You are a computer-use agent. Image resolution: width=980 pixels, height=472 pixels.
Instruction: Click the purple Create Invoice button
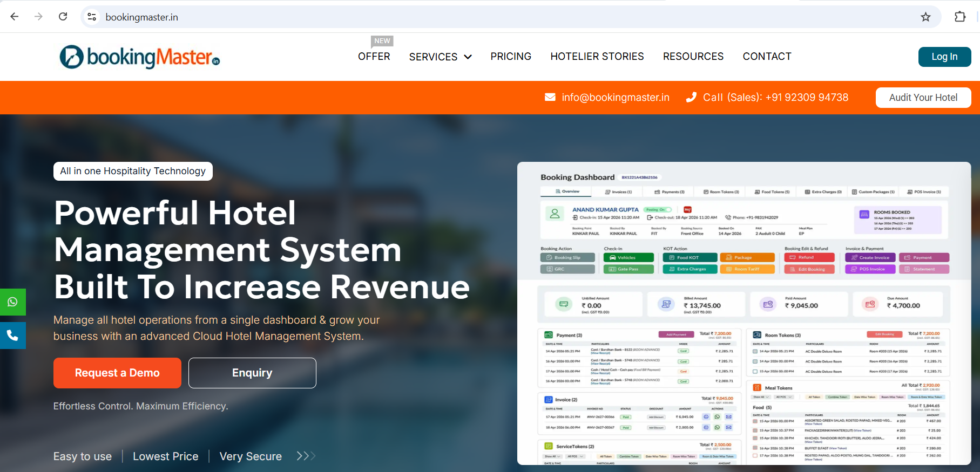pos(870,258)
